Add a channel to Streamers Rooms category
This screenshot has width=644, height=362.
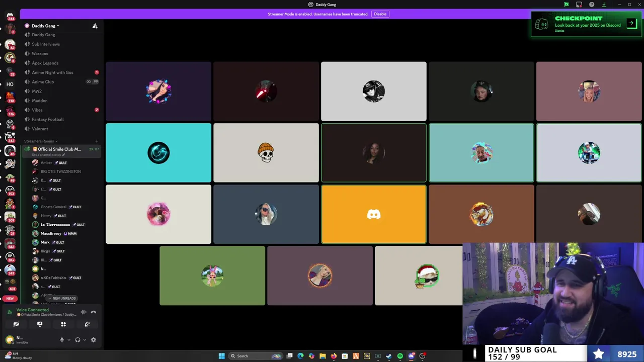click(x=97, y=141)
